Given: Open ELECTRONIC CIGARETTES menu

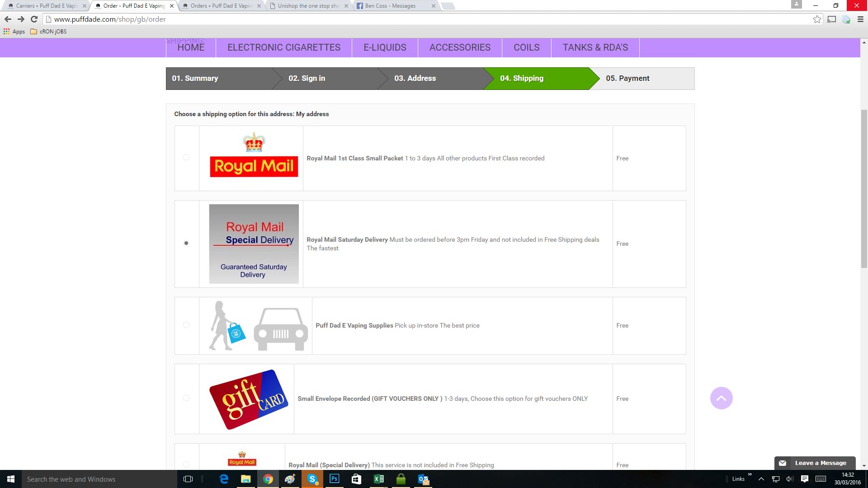Looking at the screenshot, I should pyautogui.click(x=284, y=47).
